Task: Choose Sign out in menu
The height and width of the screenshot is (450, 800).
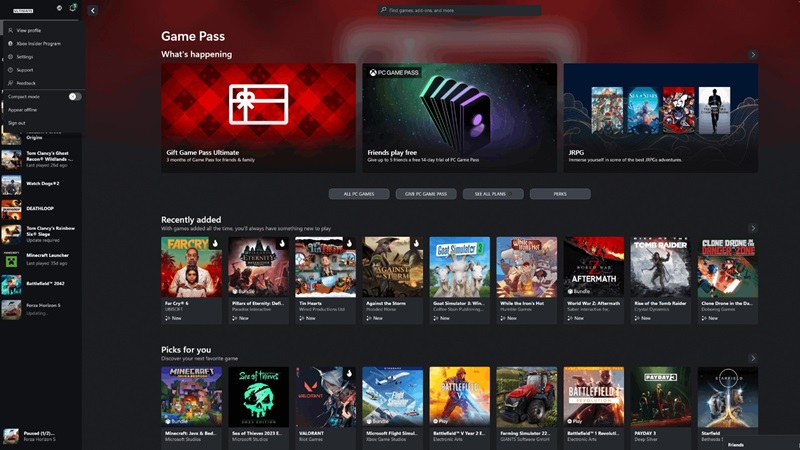Action: click(x=43, y=123)
